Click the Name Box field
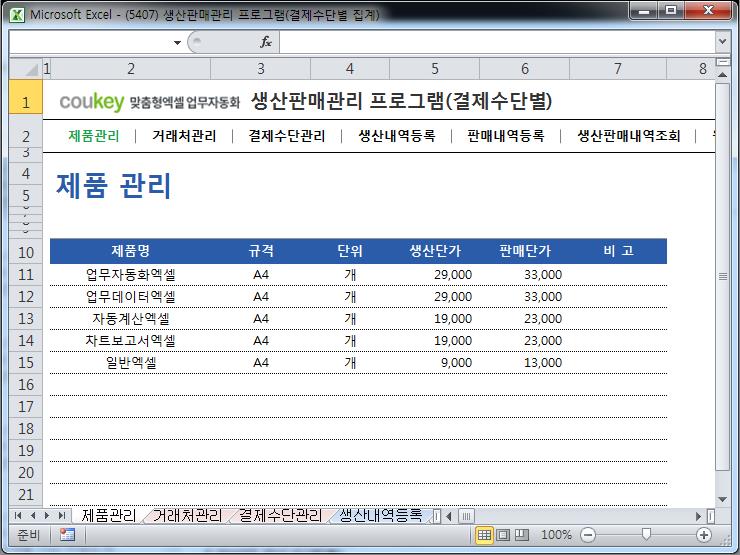 (90, 42)
